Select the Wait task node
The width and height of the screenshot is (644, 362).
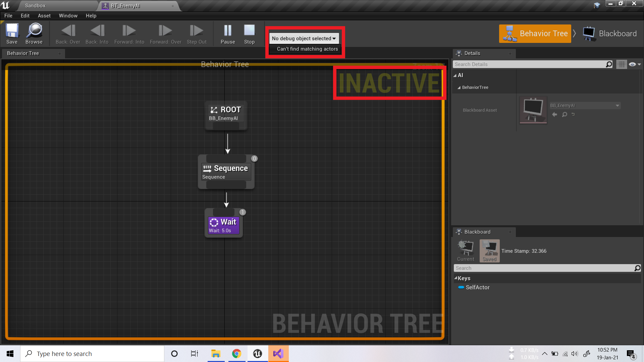pyautogui.click(x=224, y=223)
